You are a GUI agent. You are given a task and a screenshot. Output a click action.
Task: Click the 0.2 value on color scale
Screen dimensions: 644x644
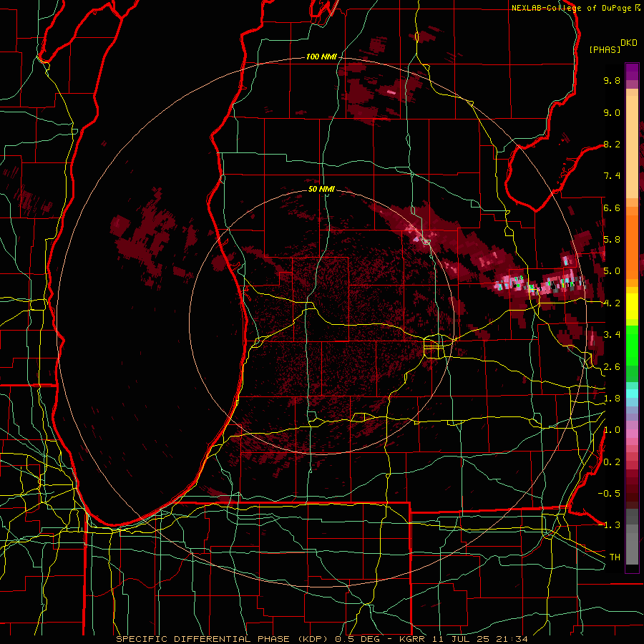[612, 462]
